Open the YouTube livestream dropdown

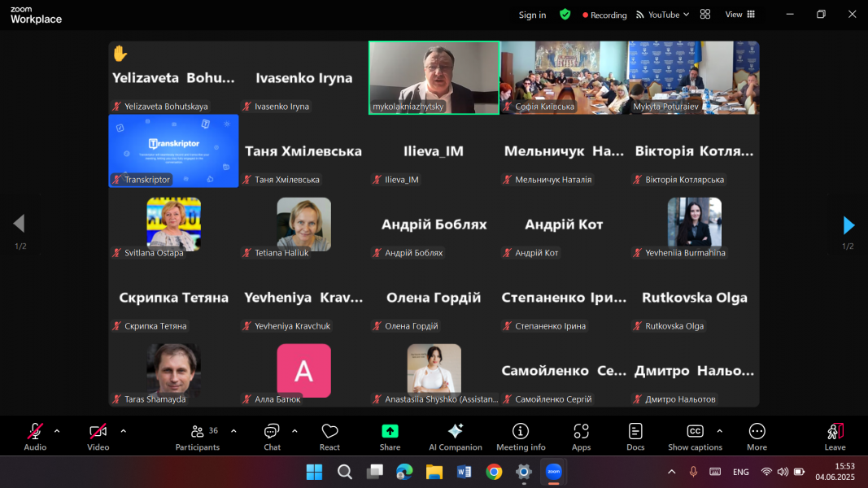[x=662, y=15]
